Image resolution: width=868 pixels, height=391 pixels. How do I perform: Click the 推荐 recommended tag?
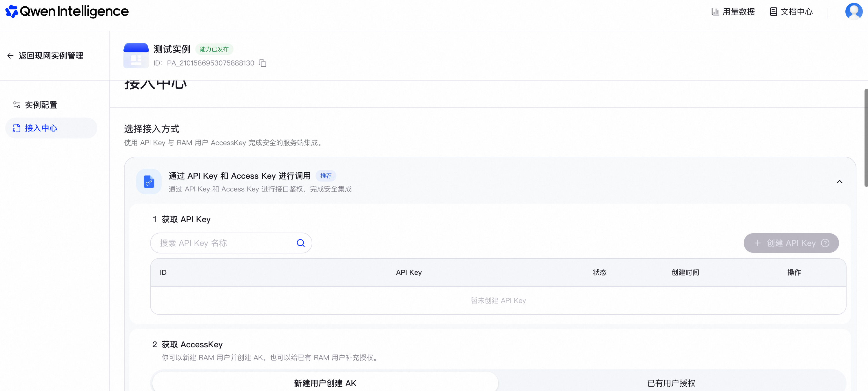[326, 176]
